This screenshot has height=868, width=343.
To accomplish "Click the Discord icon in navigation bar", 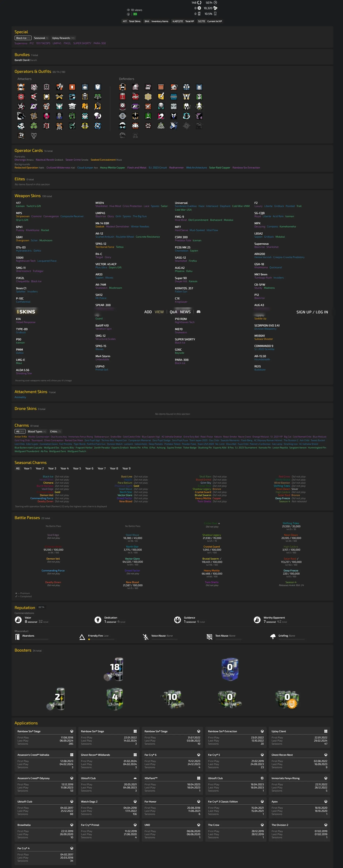I will pyautogui.click(x=198, y=312).
